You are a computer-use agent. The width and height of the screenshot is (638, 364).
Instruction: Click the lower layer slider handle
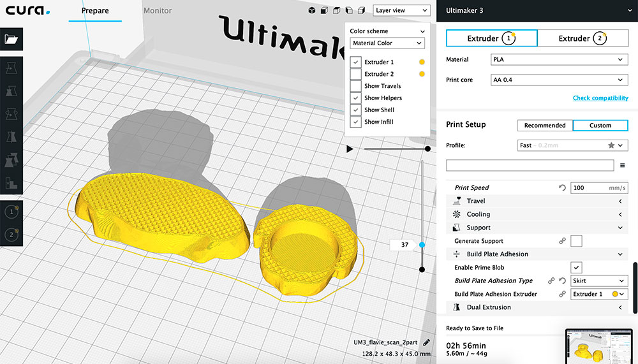click(422, 270)
